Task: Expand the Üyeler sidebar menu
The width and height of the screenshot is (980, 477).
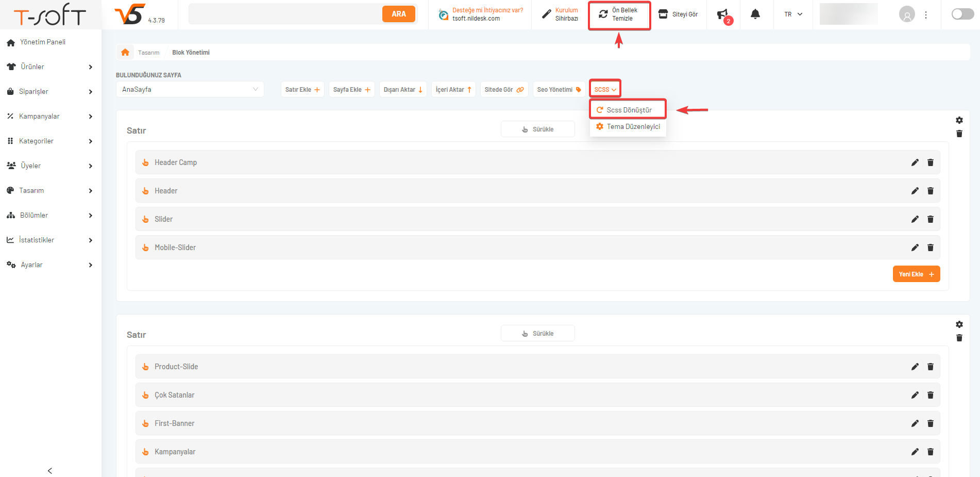Action: click(50, 166)
